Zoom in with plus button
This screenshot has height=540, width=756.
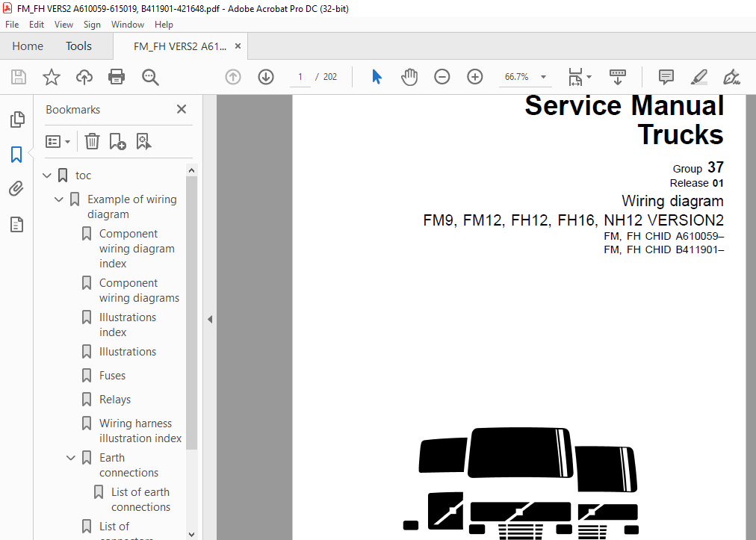point(475,77)
